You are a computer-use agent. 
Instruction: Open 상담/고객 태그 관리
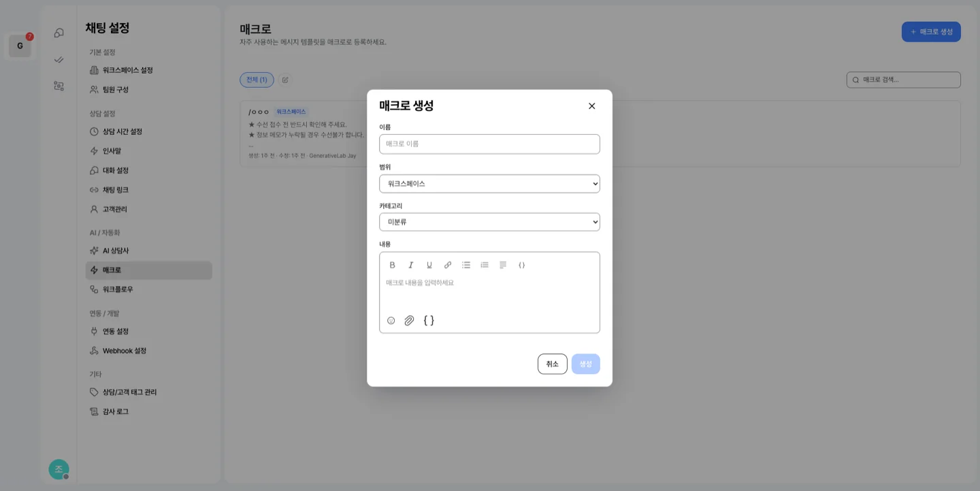pyautogui.click(x=148, y=392)
